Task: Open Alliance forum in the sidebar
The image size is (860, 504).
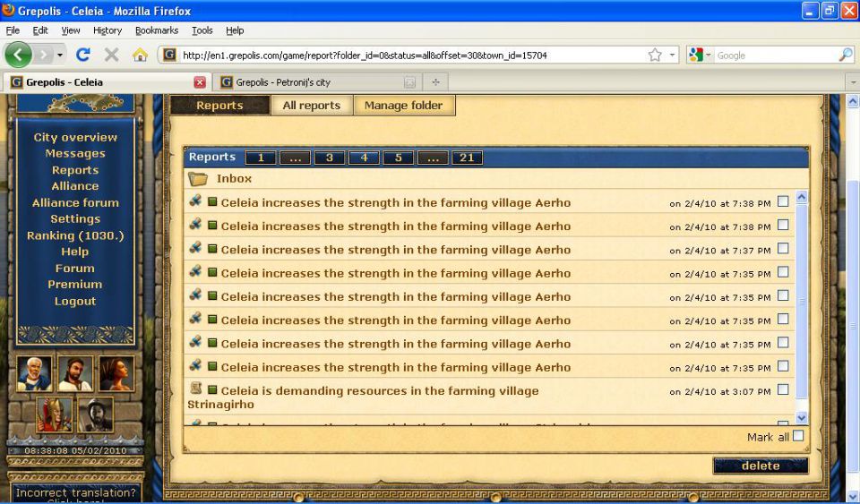Action: click(x=75, y=202)
